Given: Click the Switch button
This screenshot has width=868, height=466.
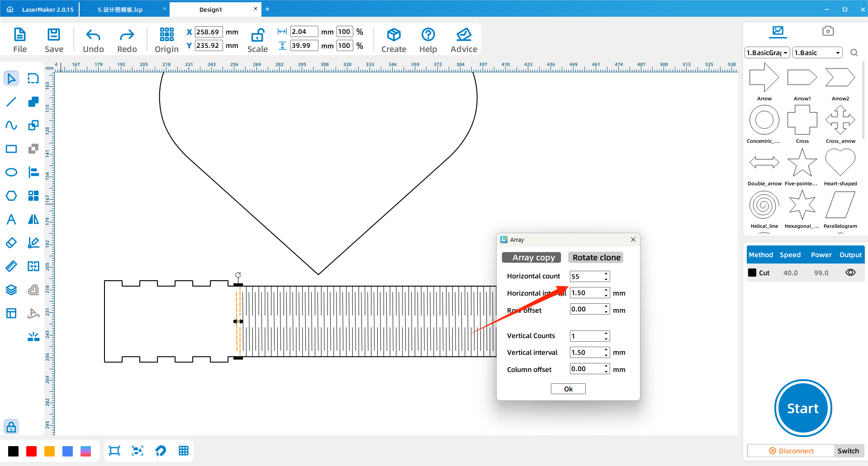Looking at the screenshot, I should (848, 451).
